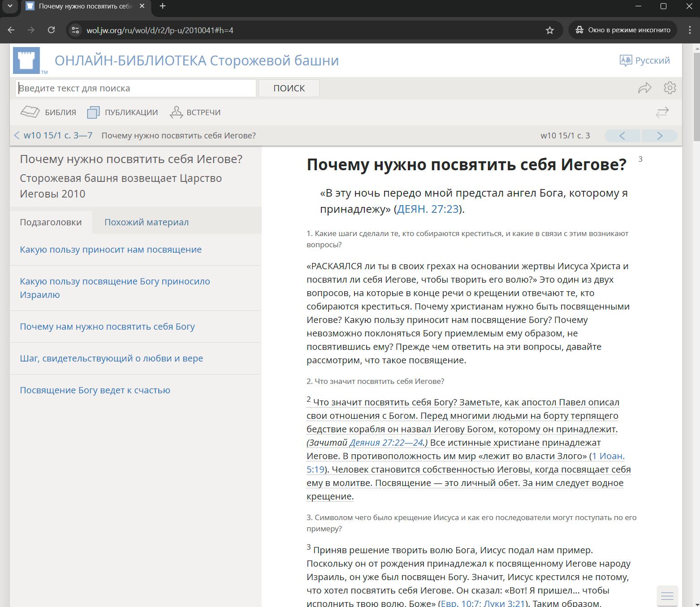Open ВСТРЕЧИ from the navigation bar
Screen dimensions: 700x607
tap(195, 112)
